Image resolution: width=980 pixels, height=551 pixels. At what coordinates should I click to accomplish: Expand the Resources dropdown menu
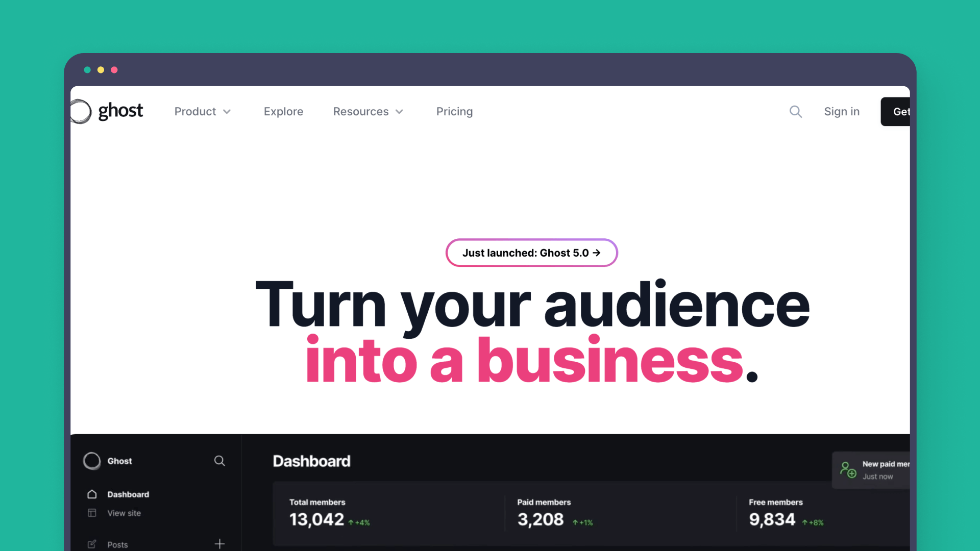368,112
